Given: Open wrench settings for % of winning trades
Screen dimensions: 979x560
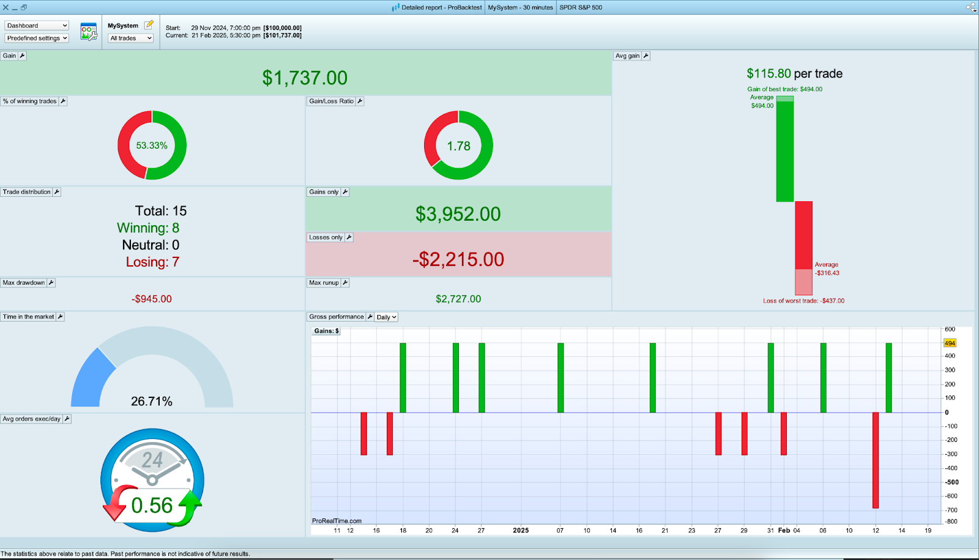Looking at the screenshot, I should pyautogui.click(x=63, y=101).
